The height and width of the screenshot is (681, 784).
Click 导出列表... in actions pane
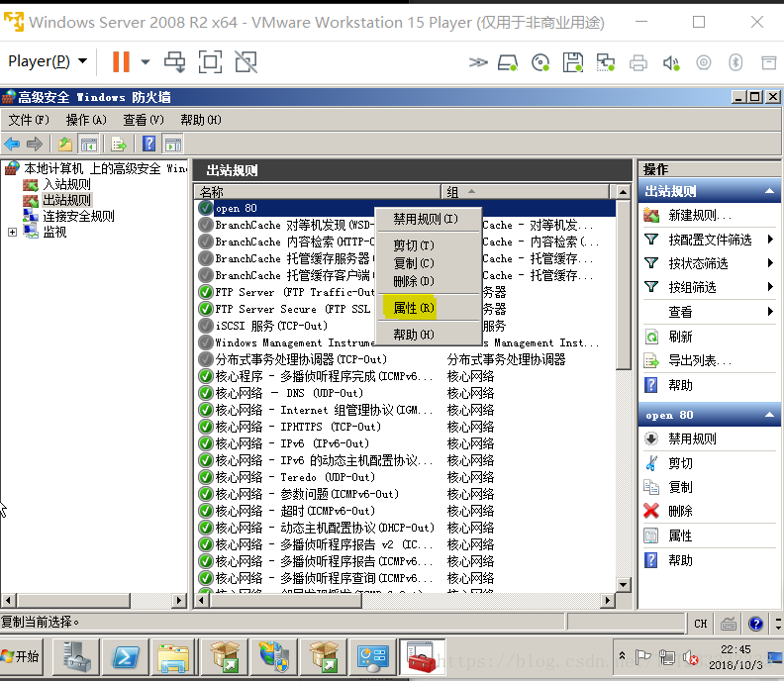[x=700, y=360]
